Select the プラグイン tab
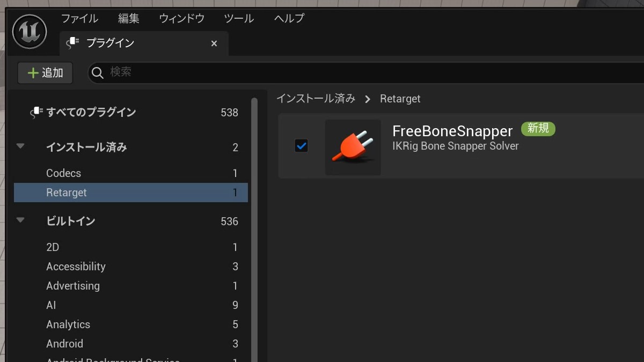644x362 pixels. (144, 43)
